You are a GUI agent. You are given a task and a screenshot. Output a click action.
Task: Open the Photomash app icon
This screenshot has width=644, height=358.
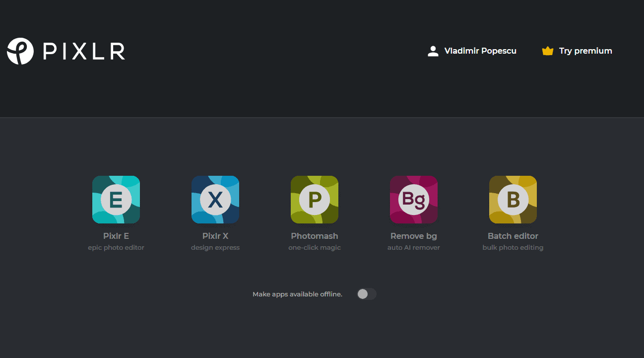click(x=315, y=200)
